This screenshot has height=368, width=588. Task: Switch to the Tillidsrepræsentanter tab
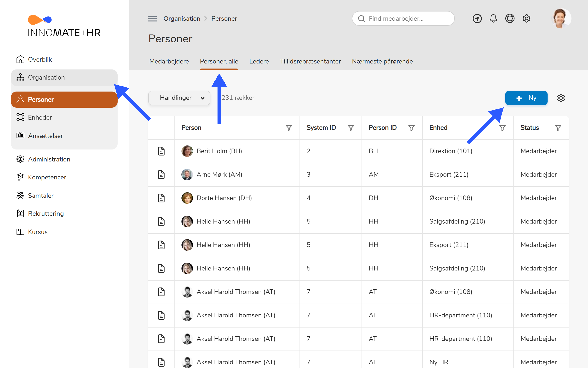coord(310,61)
